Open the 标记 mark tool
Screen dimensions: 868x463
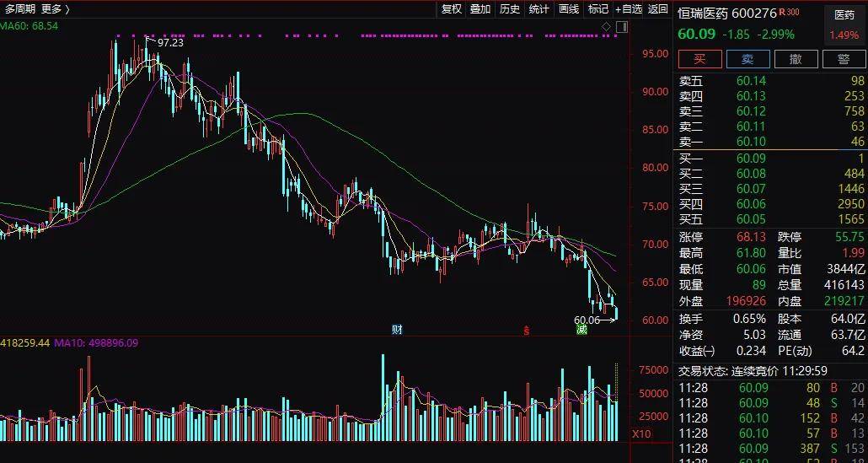(x=597, y=9)
